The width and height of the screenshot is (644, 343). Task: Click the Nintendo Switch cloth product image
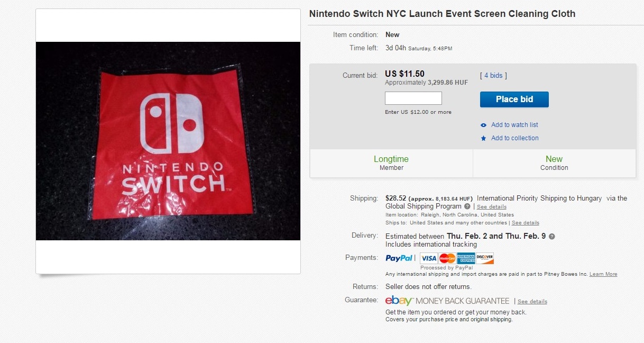[168, 141]
